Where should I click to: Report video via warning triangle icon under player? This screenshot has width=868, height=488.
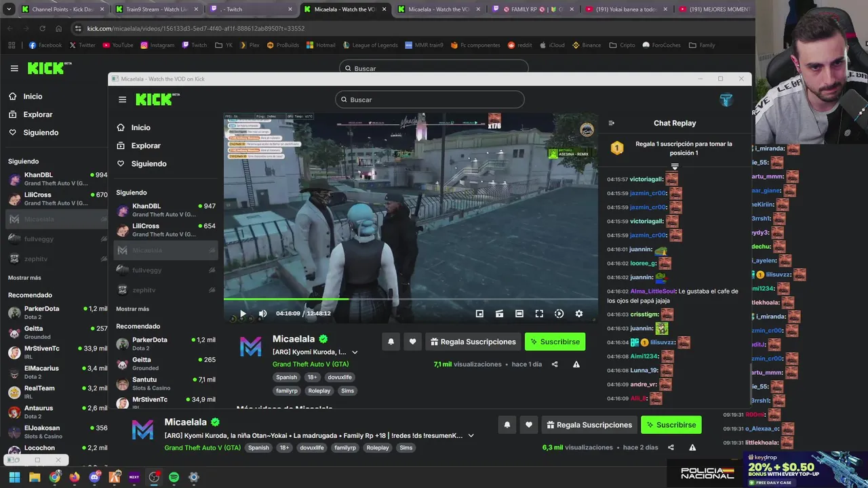coord(576,364)
